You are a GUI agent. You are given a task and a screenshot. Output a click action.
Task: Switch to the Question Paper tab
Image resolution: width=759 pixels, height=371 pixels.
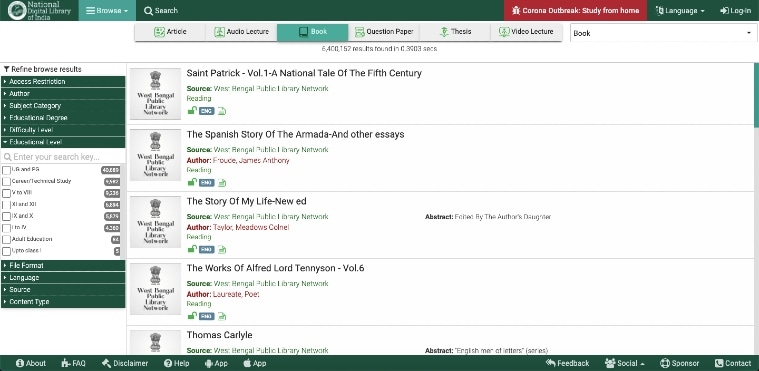tap(384, 32)
